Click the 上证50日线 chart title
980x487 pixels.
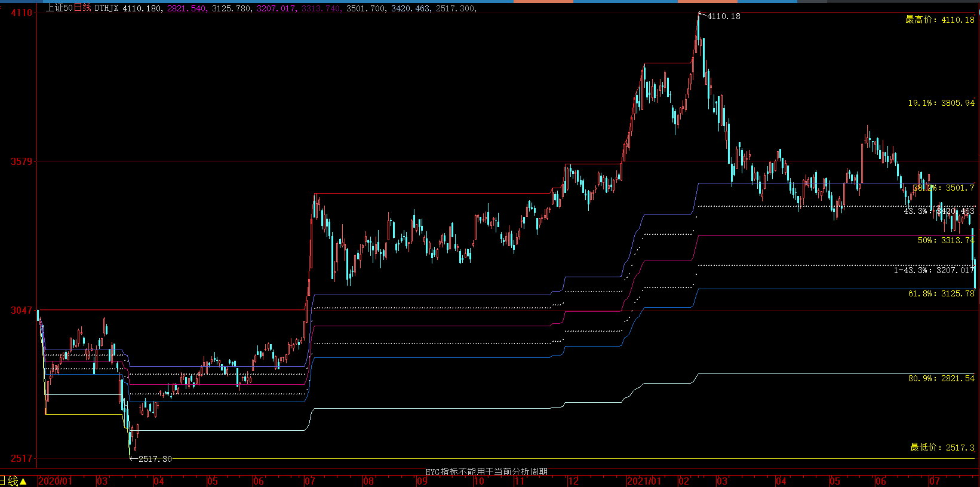pos(69,8)
